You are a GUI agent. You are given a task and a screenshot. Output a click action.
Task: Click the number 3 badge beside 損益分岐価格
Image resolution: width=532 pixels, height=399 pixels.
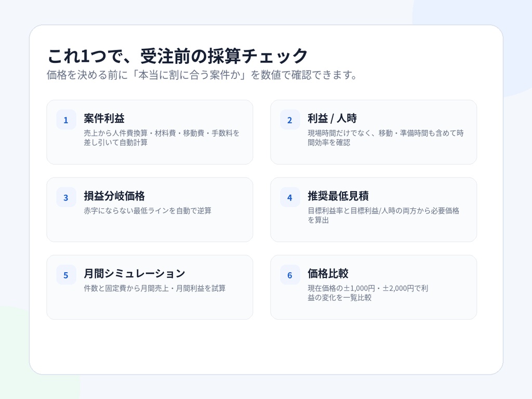(66, 197)
